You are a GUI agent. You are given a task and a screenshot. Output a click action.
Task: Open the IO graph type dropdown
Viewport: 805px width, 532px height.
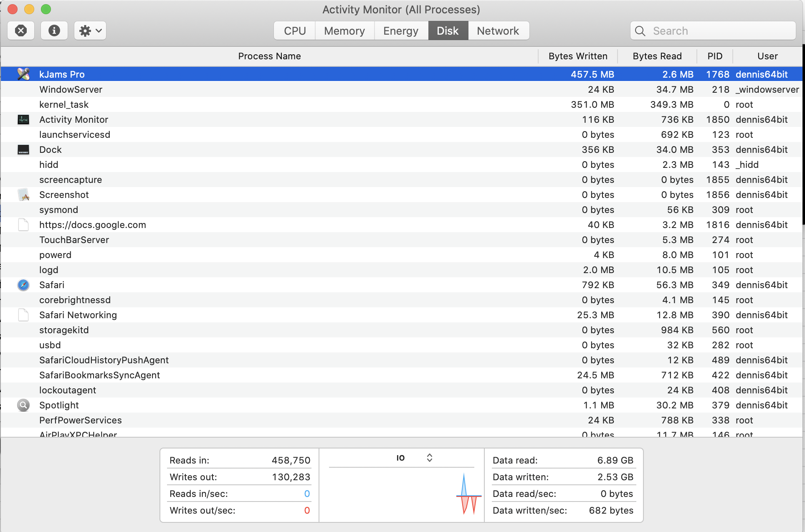coord(413,458)
